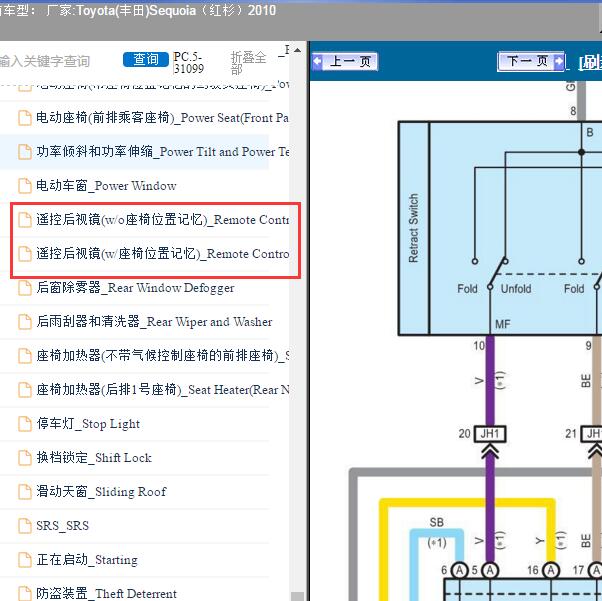Click the 刷新 refresh link at top right

[590, 63]
